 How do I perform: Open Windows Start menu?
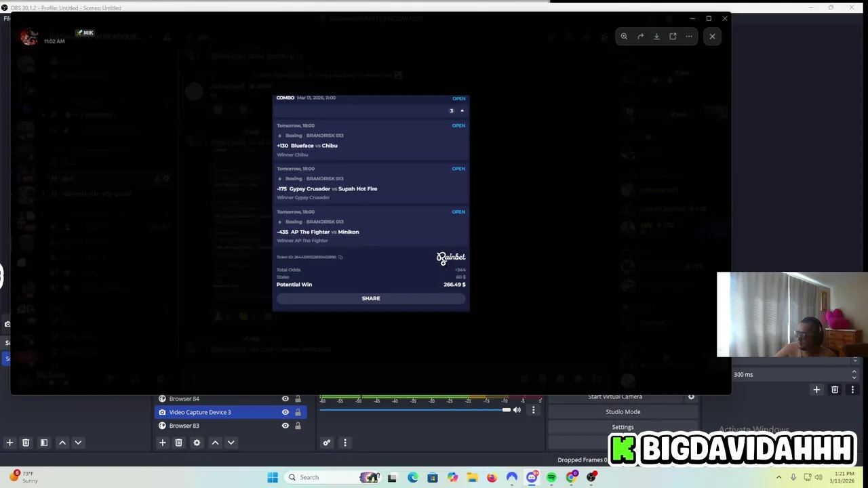click(x=273, y=477)
